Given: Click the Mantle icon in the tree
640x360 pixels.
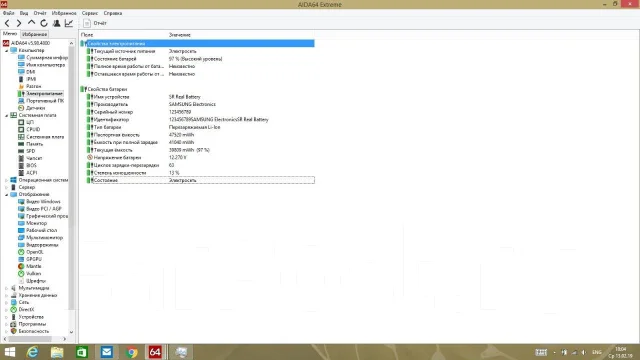Looking at the screenshot, I should click(21, 267).
